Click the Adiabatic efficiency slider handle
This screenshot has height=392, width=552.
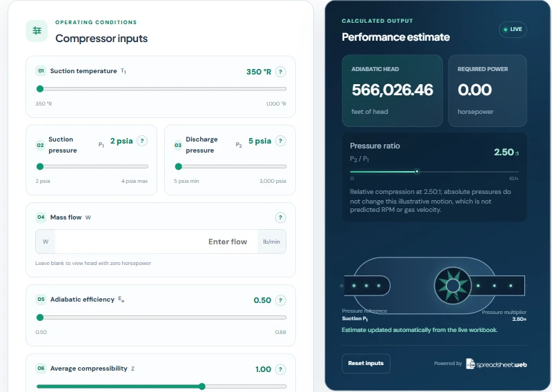(40, 317)
